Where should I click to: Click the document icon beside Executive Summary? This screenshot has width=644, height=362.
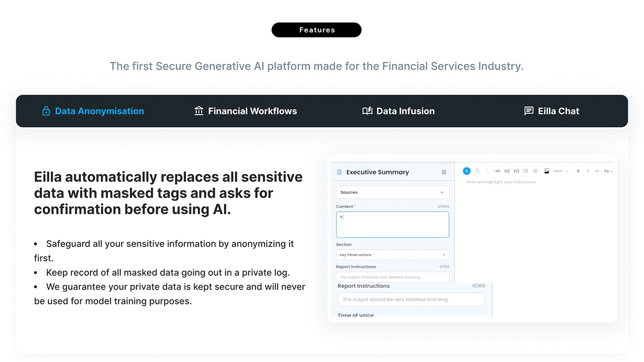[x=339, y=172]
